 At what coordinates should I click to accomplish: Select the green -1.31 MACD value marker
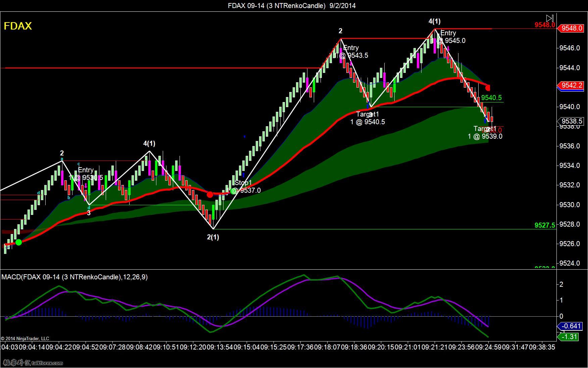tap(569, 336)
